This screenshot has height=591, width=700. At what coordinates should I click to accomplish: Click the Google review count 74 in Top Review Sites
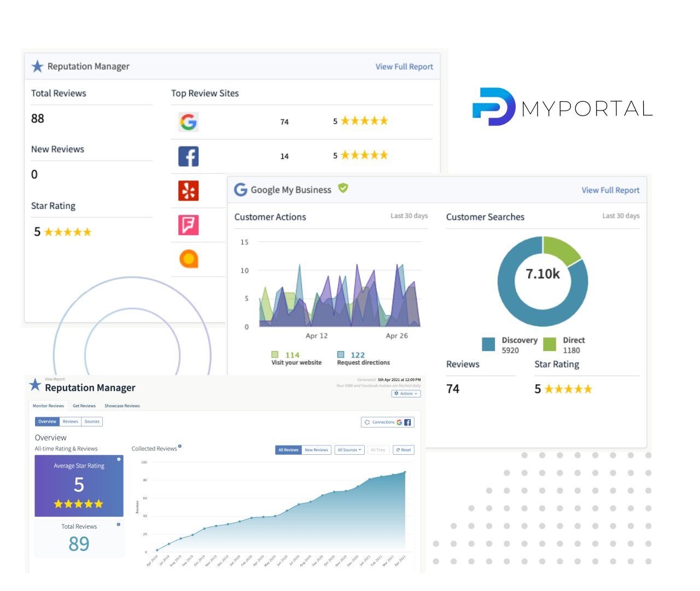click(284, 122)
